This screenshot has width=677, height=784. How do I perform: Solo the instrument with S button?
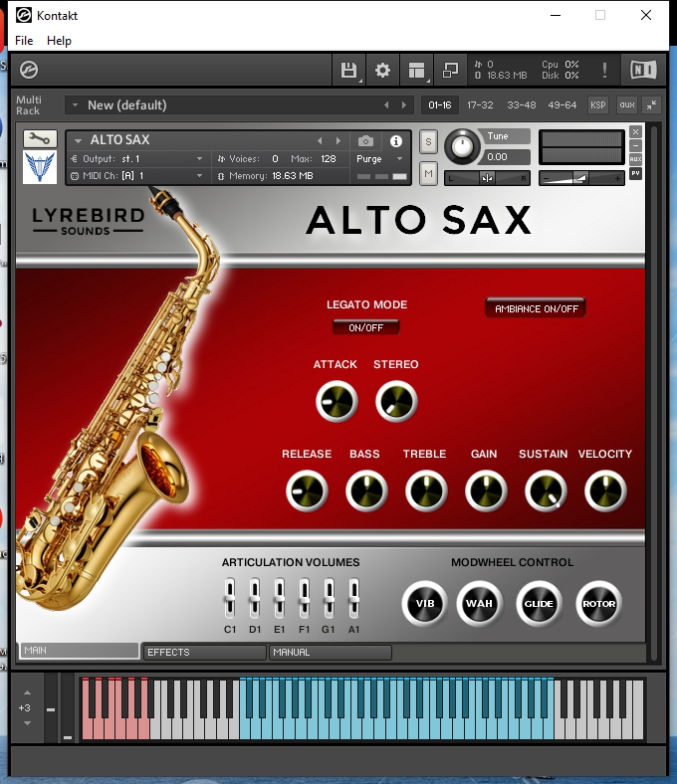pyautogui.click(x=428, y=142)
